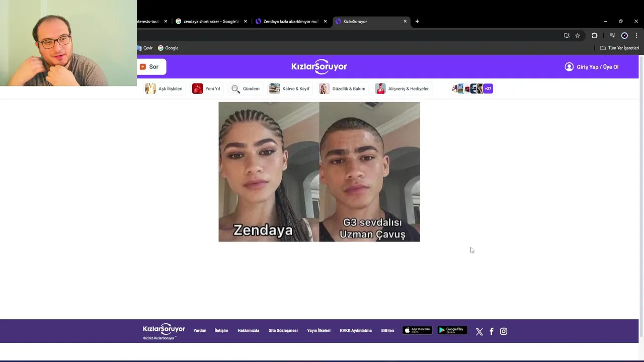This screenshot has height=362, width=644.
Task: Open the Yeni Yıl category
Action: (206, 88)
